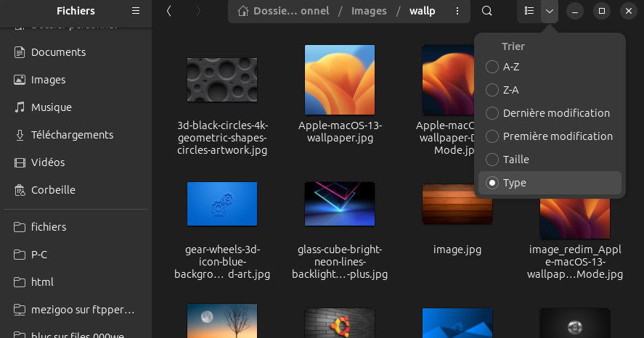
Task: Select the dark Ubuntu logo thumbnail
Action: tap(575, 323)
